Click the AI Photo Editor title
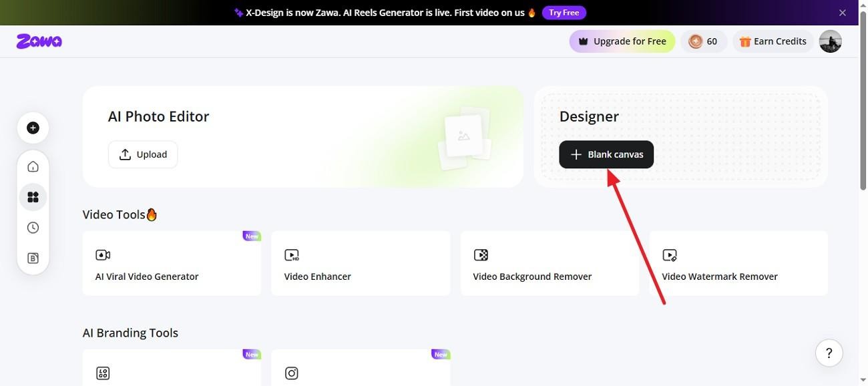The height and width of the screenshot is (386, 868). (x=159, y=116)
